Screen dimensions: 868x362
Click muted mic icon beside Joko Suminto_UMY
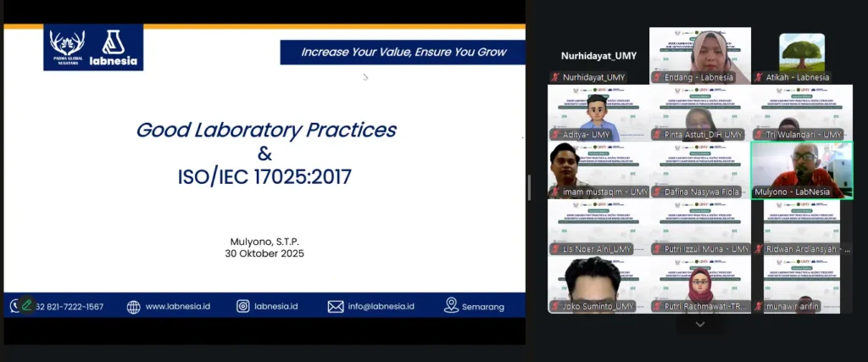click(x=555, y=306)
